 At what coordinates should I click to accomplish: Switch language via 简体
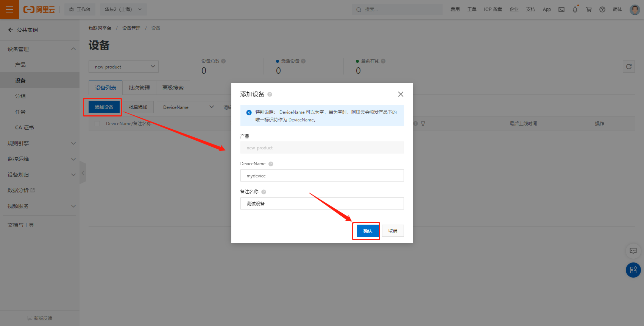(617, 9)
